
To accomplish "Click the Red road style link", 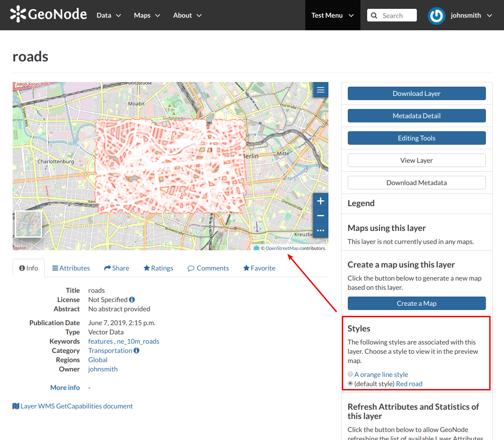I will (409, 384).
